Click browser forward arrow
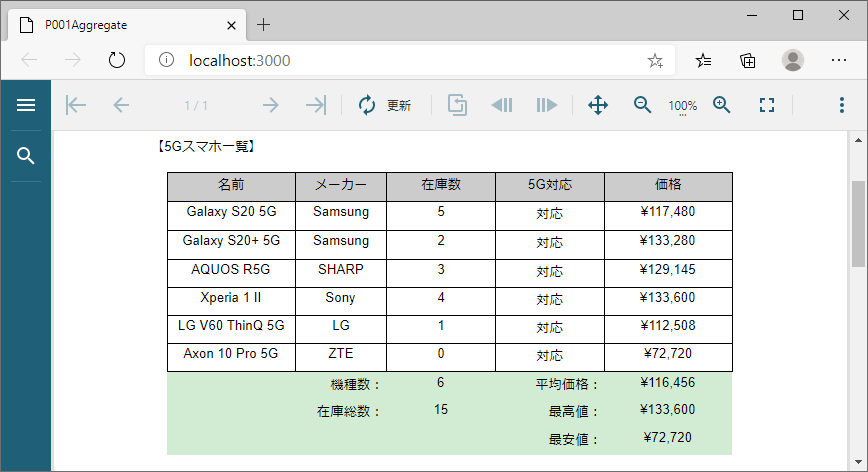Viewport: 868px width, 472px height. [73, 60]
